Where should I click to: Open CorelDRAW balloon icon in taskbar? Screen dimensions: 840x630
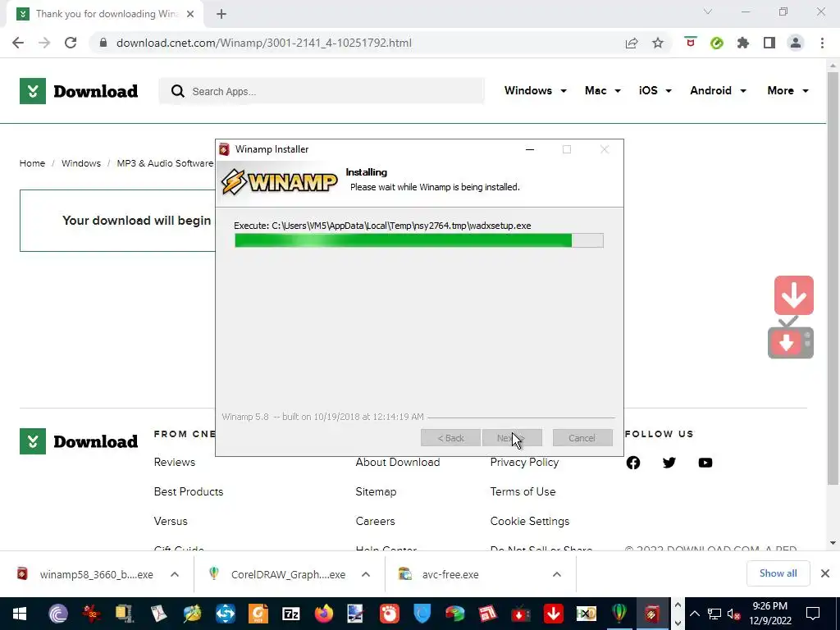619,614
